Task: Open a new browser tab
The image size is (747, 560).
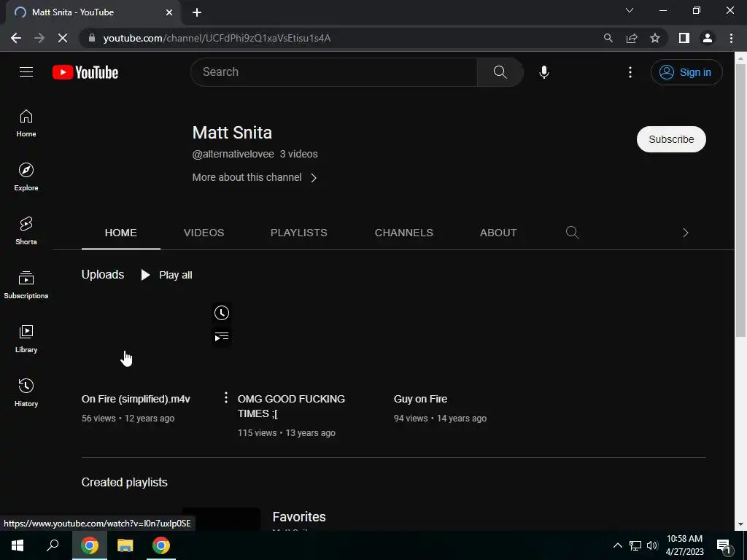Action: 197,12
